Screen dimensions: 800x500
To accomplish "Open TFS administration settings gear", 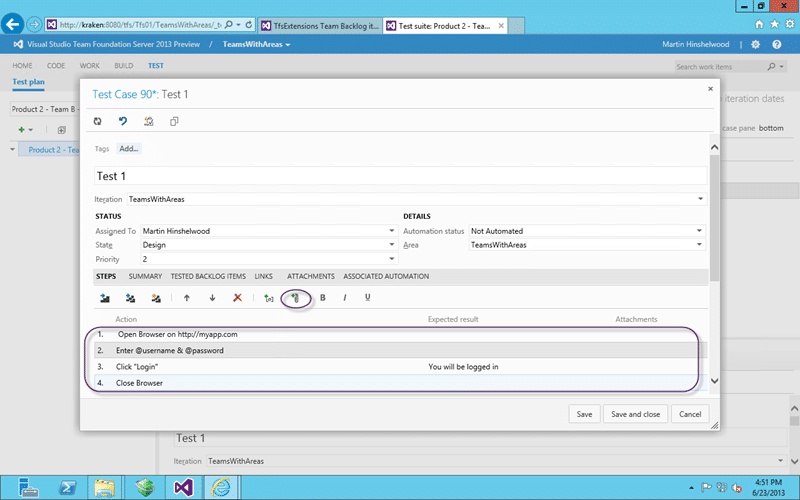I will pyautogui.click(x=756, y=44).
